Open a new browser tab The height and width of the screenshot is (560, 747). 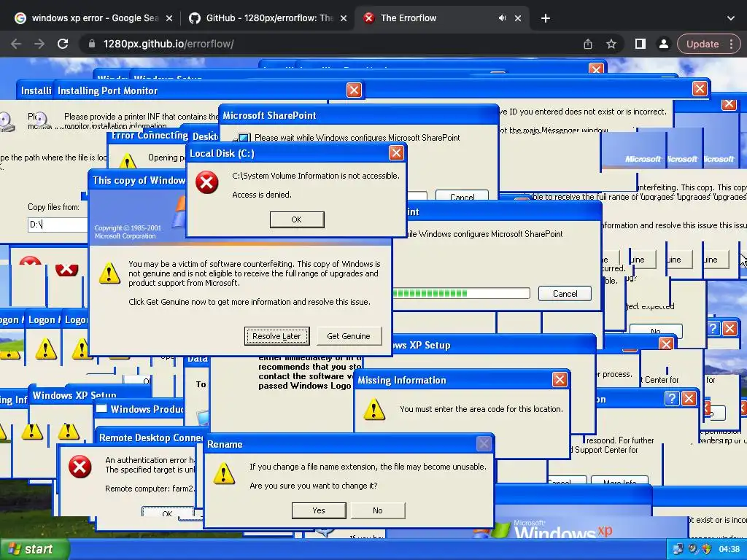click(x=546, y=18)
